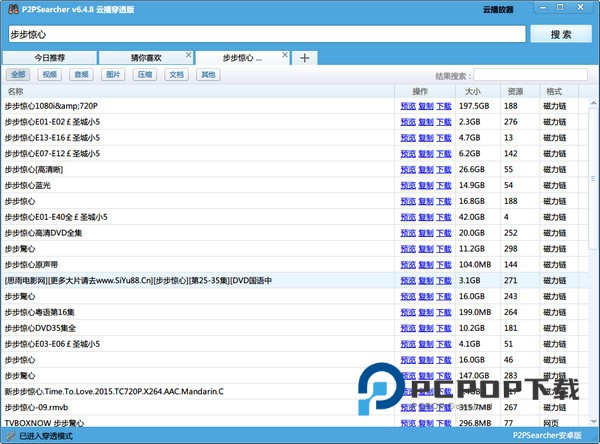Click 预览 for the 思雨电影网 第25-35集 row
Viewport: 600px width, 444px height.
pos(408,281)
